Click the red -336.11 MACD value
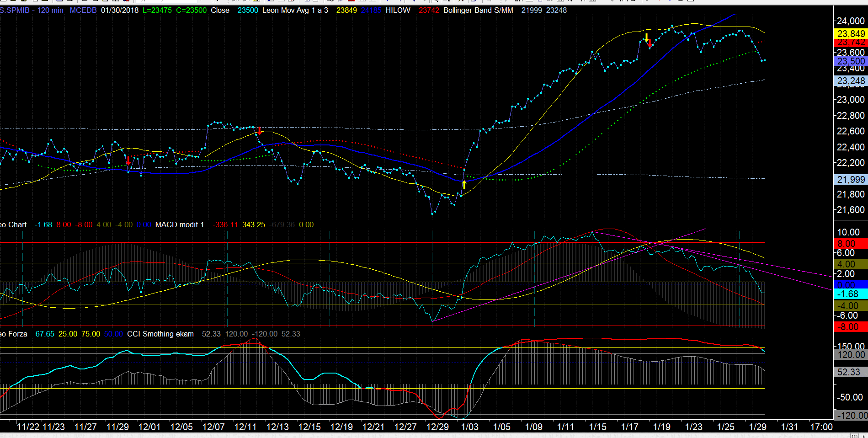 225,224
